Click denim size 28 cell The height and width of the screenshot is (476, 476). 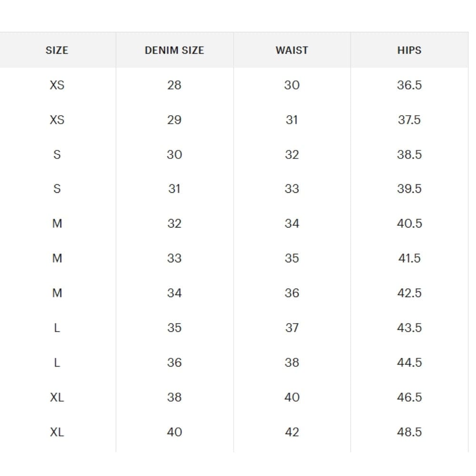tap(174, 85)
